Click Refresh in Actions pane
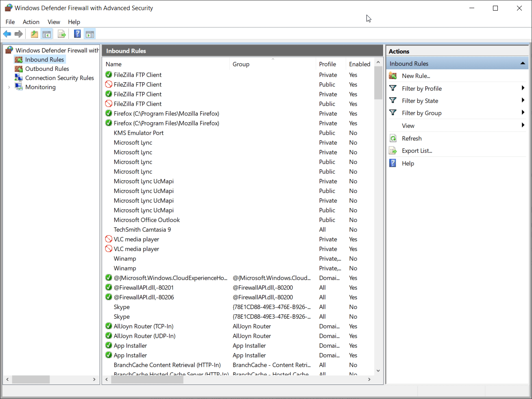This screenshot has height=399, width=532. (412, 138)
